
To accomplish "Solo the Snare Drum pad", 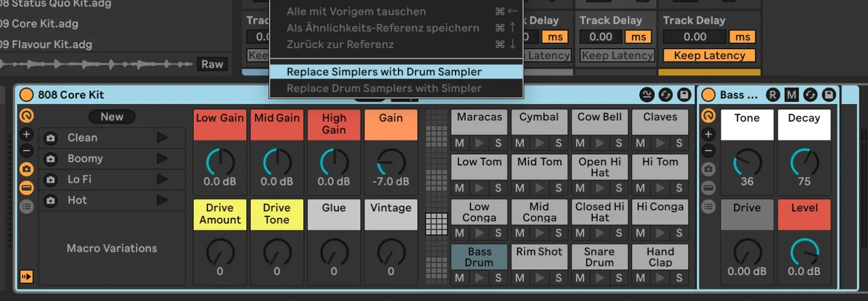I will pos(619,278).
